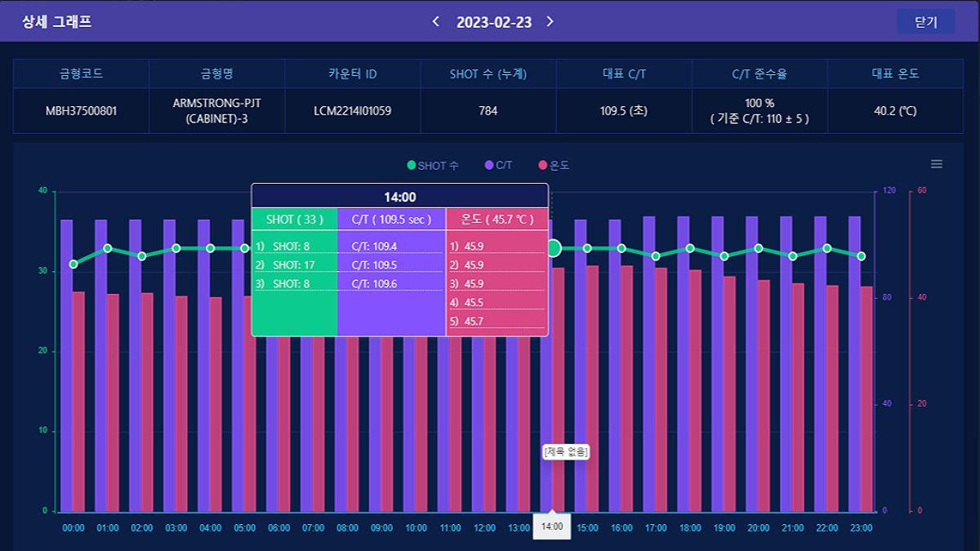Screen dimensions: 980x551
Task: Click the C/T 준수율 column header
Action: pyautogui.click(x=759, y=73)
